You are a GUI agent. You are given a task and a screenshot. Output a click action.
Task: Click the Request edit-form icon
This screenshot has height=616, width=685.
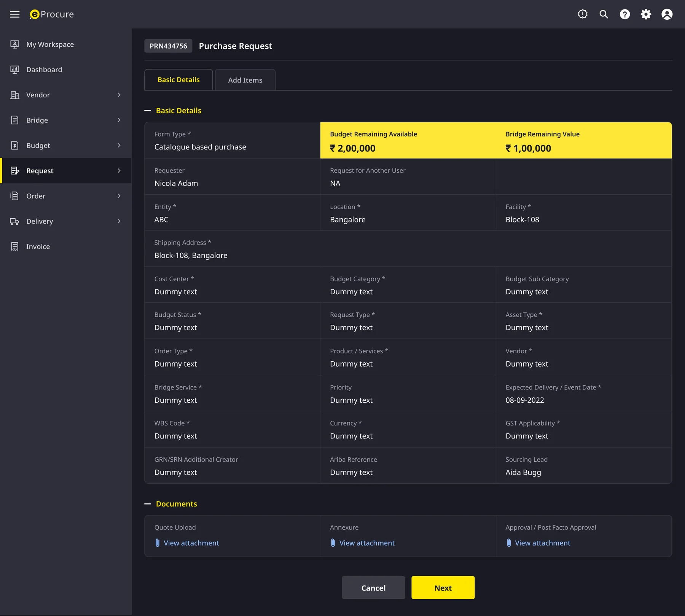(x=14, y=171)
